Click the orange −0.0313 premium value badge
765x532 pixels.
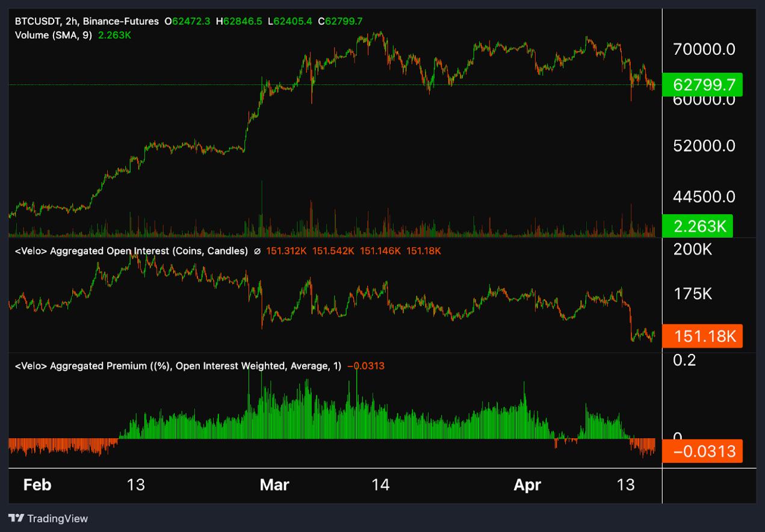pos(702,450)
